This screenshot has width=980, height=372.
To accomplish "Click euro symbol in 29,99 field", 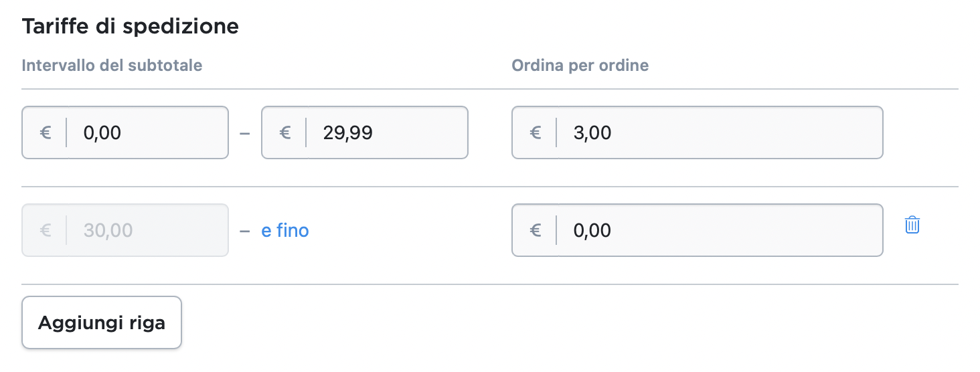I will pyautogui.click(x=284, y=132).
